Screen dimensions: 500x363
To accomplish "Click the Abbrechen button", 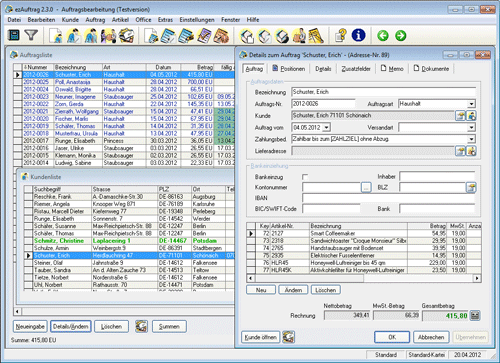I will [431, 337].
